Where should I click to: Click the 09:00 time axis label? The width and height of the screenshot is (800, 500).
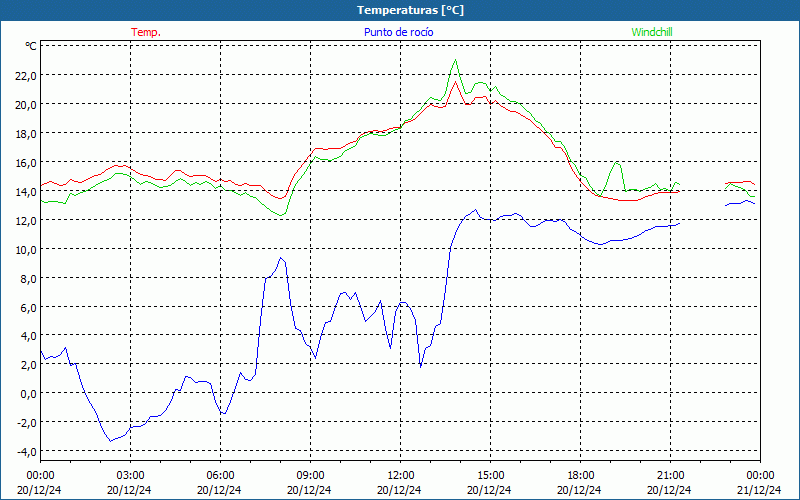click(311, 475)
